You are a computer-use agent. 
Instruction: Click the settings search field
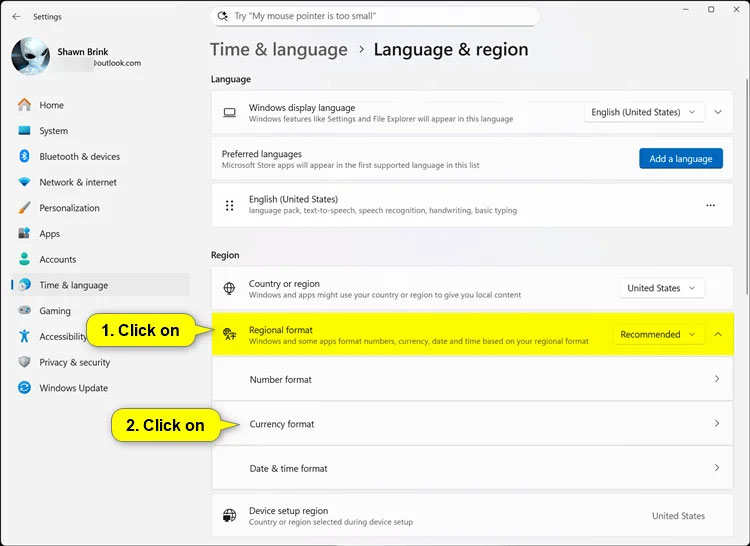pos(380,17)
